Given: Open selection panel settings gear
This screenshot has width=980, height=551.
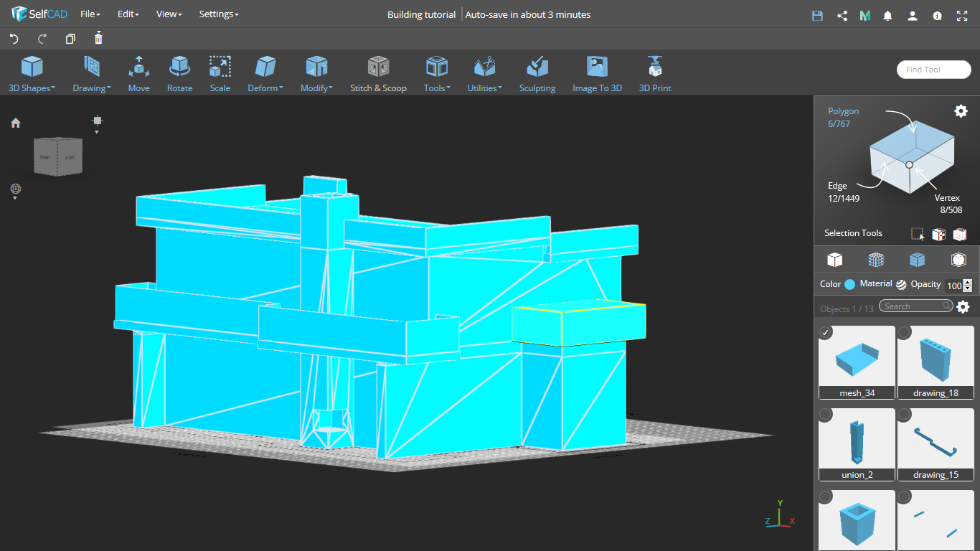Looking at the screenshot, I should (x=961, y=110).
